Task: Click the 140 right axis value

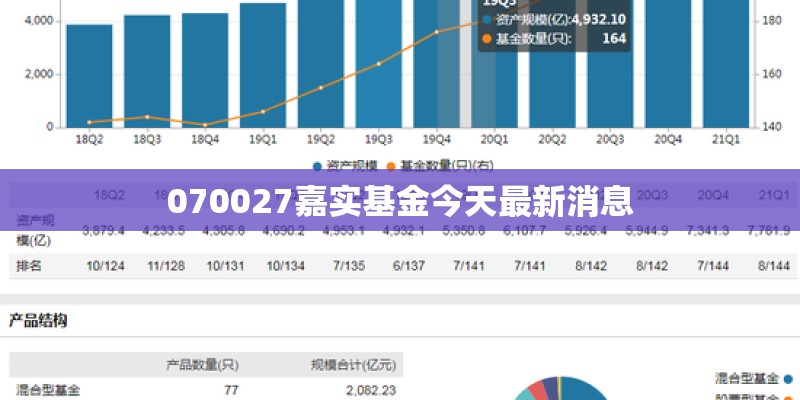Action: [772, 127]
